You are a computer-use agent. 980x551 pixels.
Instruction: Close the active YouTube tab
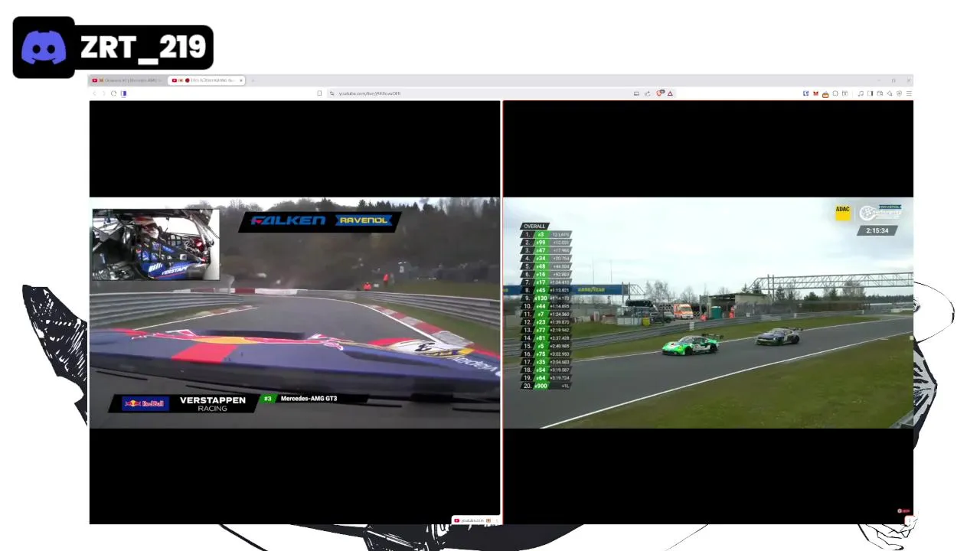tap(241, 80)
